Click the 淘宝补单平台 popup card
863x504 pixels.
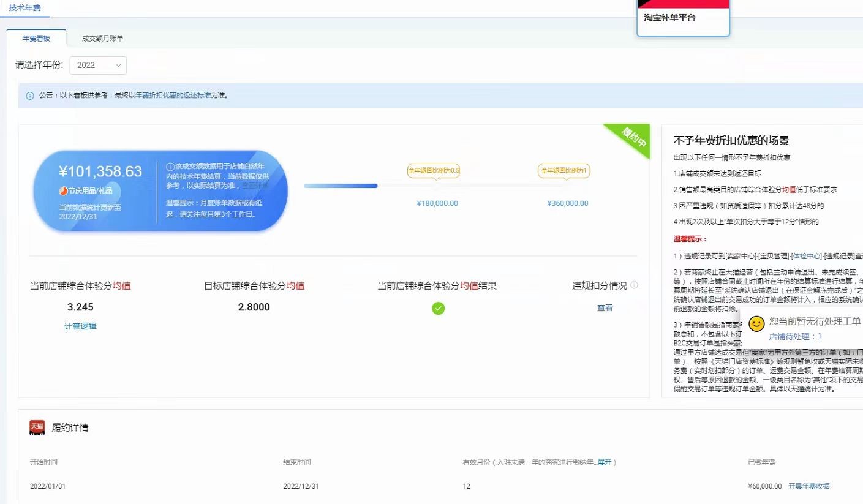pos(684,18)
